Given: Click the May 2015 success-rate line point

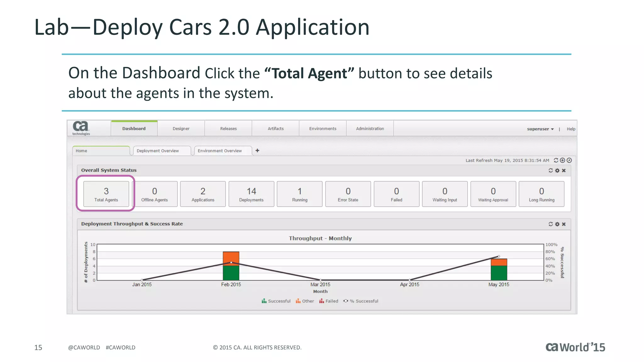Looking at the screenshot, I should click(x=499, y=256).
